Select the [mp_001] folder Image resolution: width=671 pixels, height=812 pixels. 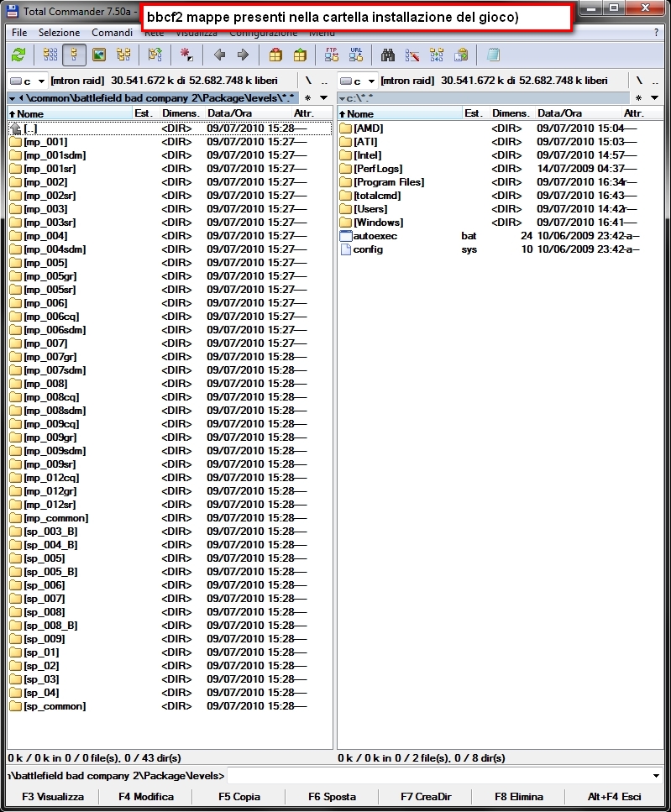coord(170,141)
